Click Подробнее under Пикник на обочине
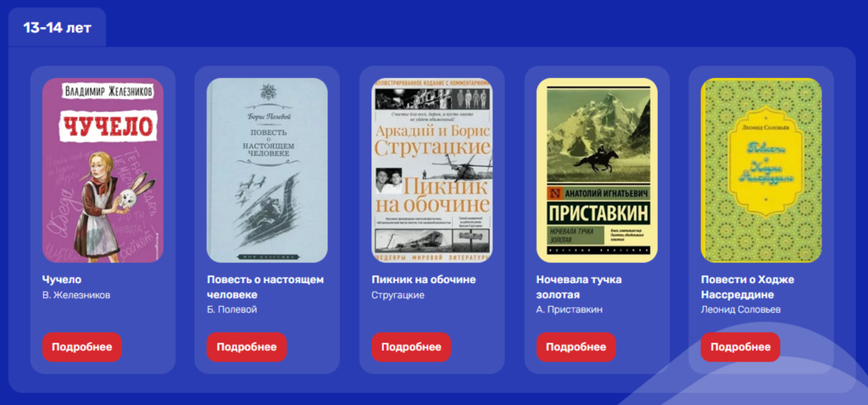Screen dimensions: 868x405 [411, 347]
